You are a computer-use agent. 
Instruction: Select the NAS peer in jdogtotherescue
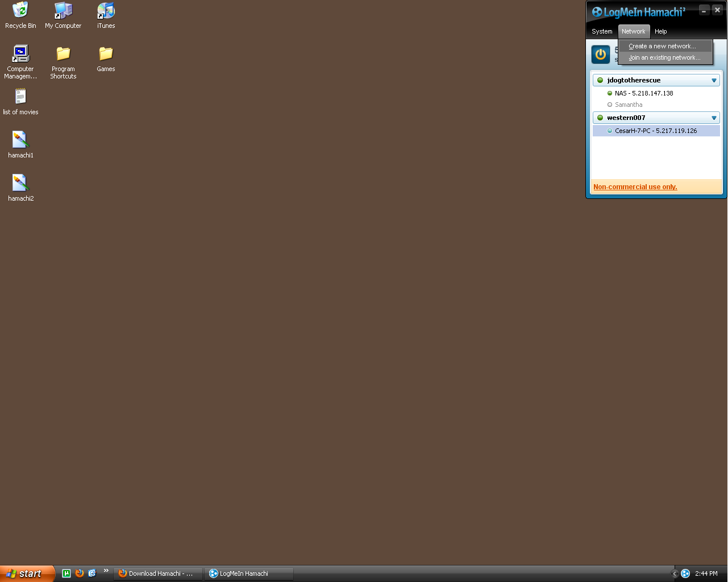[x=643, y=93]
